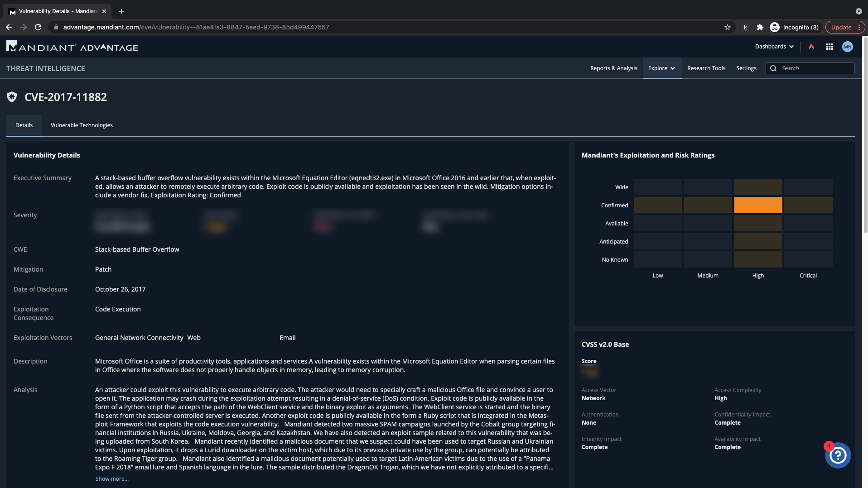This screenshot has width=868, height=488.
Task: Open the browser extensions puzzle icon
Action: click(x=760, y=27)
